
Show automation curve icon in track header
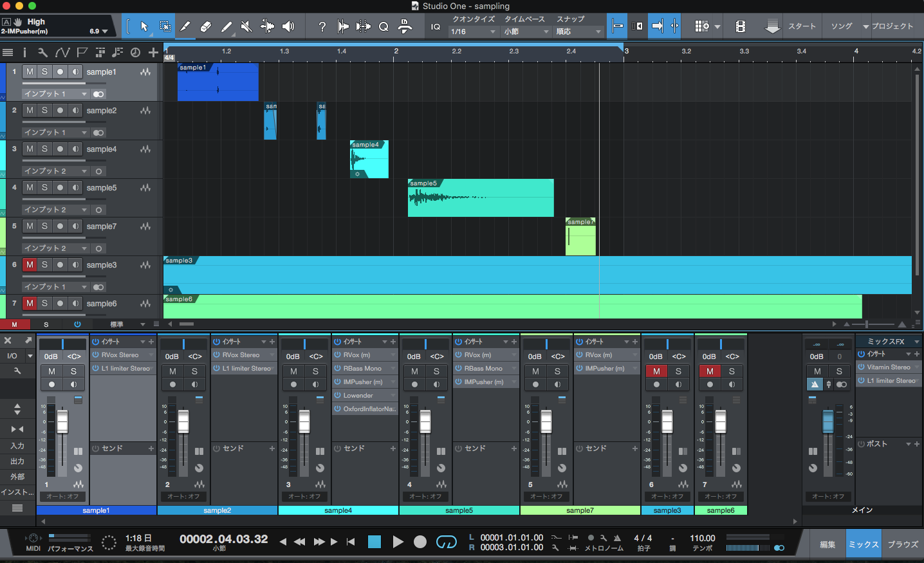pos(62,53)
